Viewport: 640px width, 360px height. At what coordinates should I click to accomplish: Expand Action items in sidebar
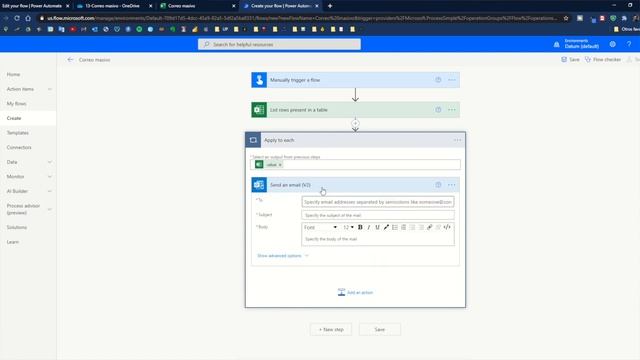pyautogui.click(x=50, y=89)
